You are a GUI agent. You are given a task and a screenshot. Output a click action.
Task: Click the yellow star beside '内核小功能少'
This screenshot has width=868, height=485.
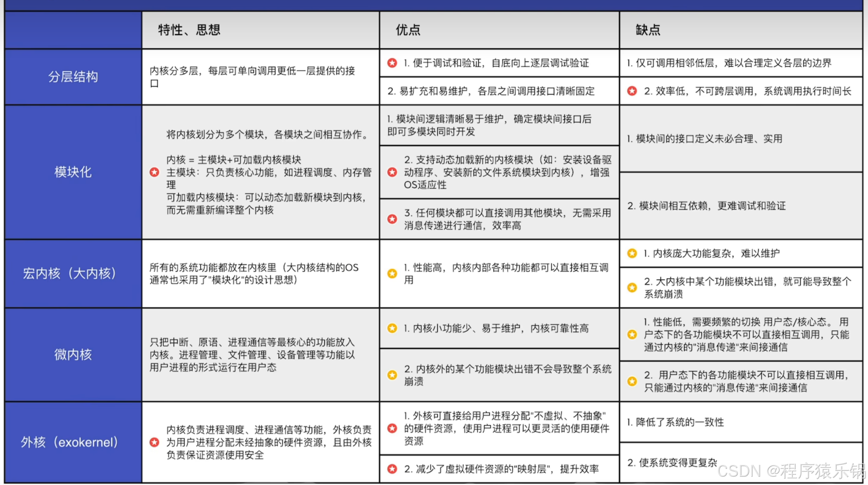(x=392, y=328)
